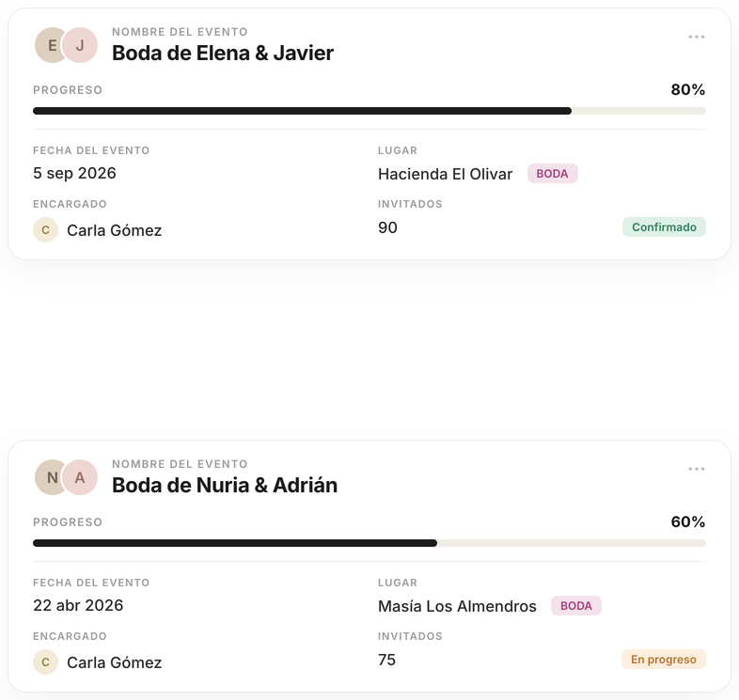Click the J avatar on the Elena & Javier card
The image size is (739, 700).
[x=80, y=45]
